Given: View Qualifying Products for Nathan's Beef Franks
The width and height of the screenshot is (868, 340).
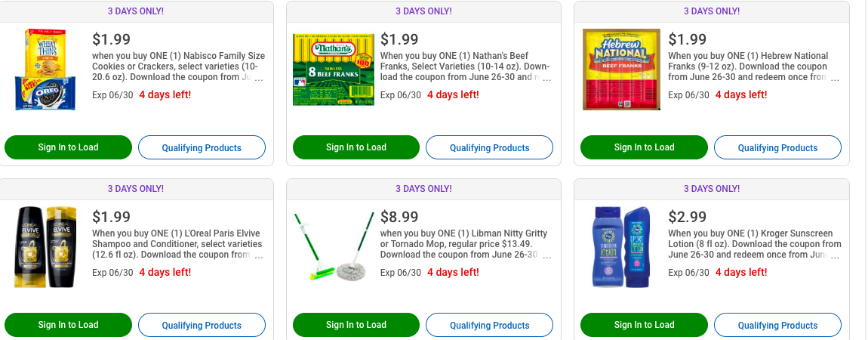Looking at the screenshot, I should click(489, 147).
